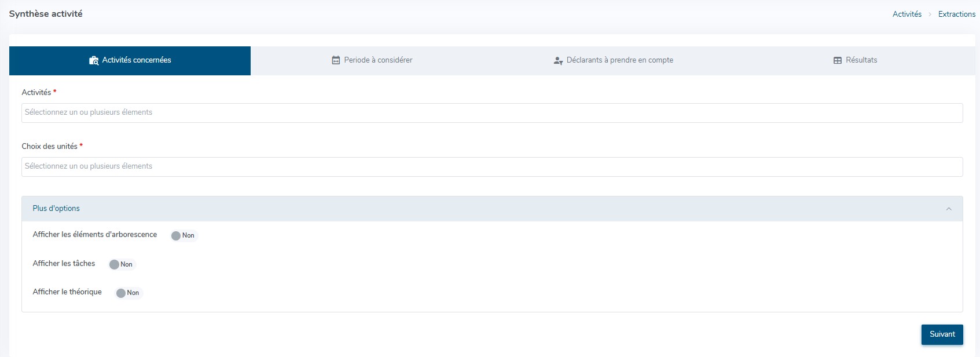
Task: Open the Résultats tab
Action: [861, 60]
